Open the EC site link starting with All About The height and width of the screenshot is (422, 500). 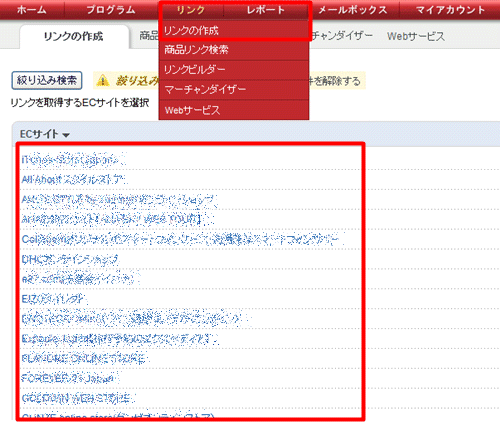pyautogui.click(x=75, y=180)
